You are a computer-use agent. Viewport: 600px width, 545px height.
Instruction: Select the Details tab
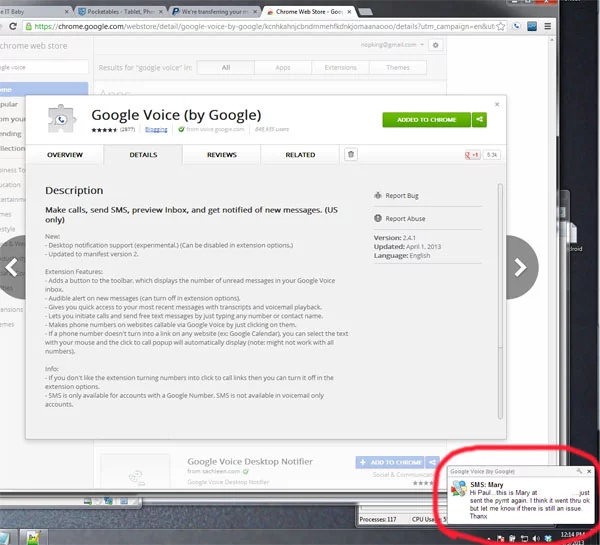[x=143, y=155]
